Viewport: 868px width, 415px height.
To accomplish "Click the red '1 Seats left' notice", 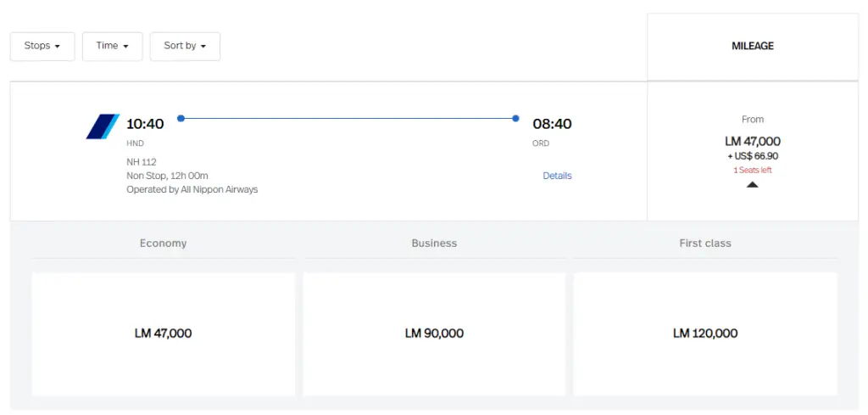I will 752,170.
